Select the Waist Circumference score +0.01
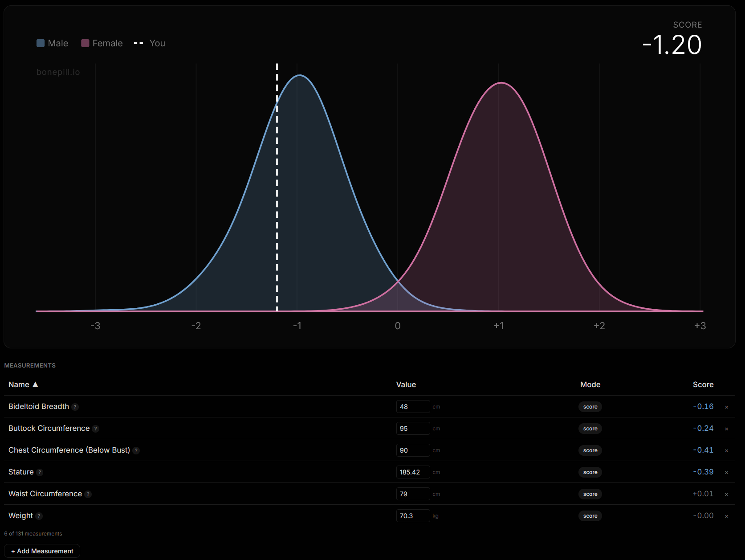 pos(703,494)
